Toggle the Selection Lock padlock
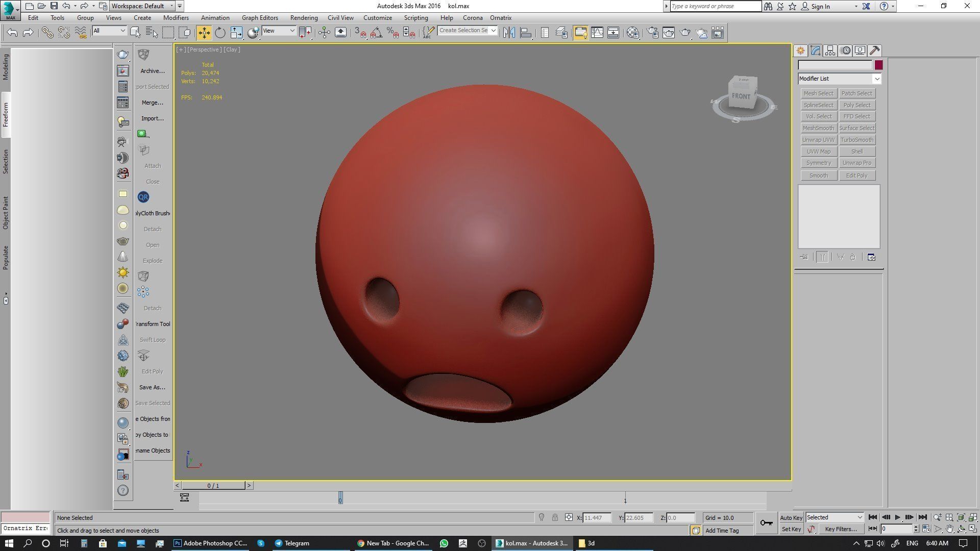 (555, 517)
